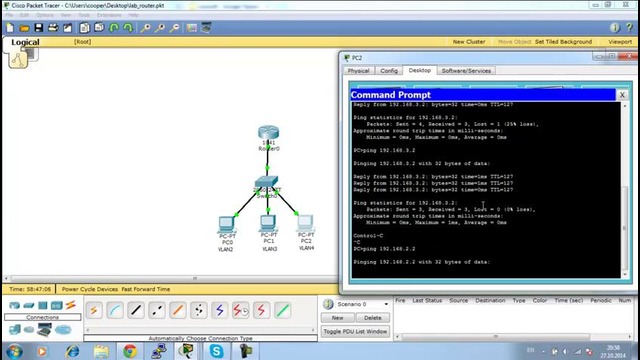Click the Zoom Out magnifier icon
The width and height of the screenshot is (640, 360).
(174, 28)
